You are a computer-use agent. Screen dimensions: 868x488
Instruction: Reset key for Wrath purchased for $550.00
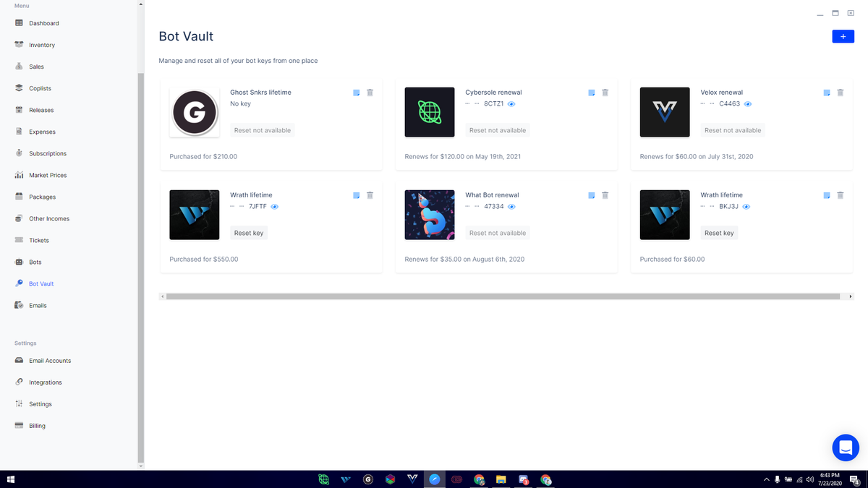249,233
